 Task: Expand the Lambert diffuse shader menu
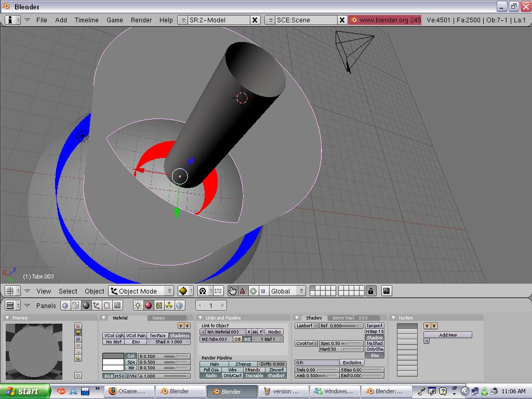pyautogui.click(x=306, y=326)
